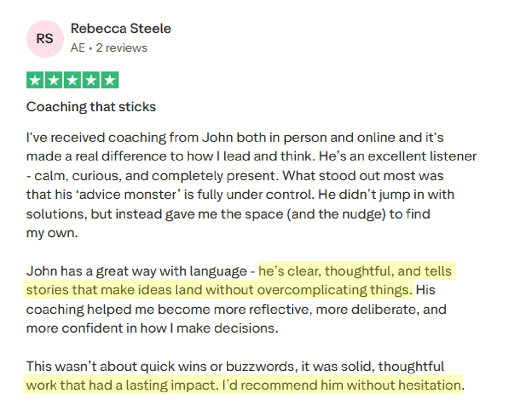Click the 'AE' country code label
This screenshot has width=507, height=420.
78,48
